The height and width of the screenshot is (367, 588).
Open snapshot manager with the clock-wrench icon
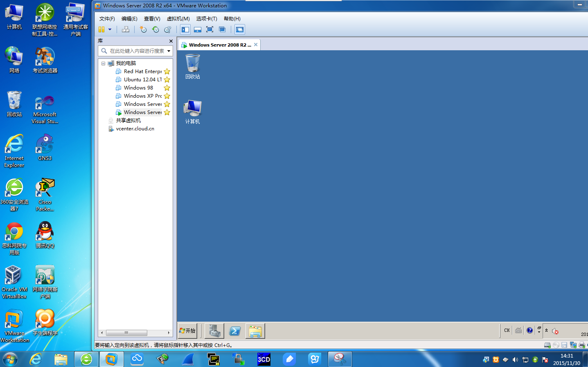[x=167, y=29]
